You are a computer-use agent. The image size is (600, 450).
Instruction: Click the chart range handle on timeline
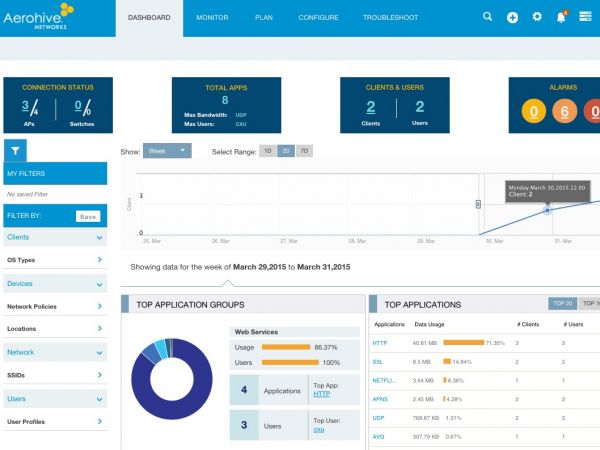point(478,204)
